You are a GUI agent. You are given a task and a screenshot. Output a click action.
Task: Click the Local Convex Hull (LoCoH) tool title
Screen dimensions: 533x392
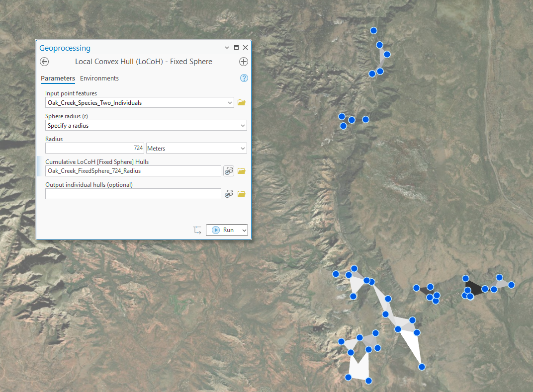pyautogui.click(x=144, y=62)
